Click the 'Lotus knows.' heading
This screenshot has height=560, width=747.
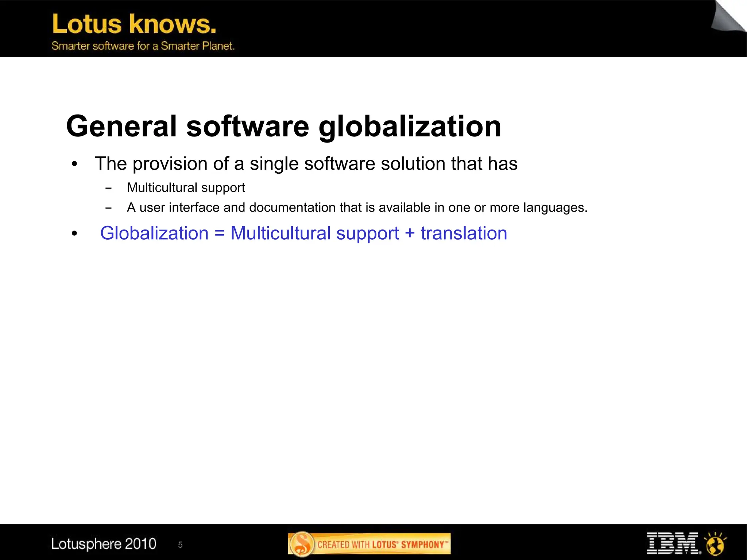pos(134,24)
